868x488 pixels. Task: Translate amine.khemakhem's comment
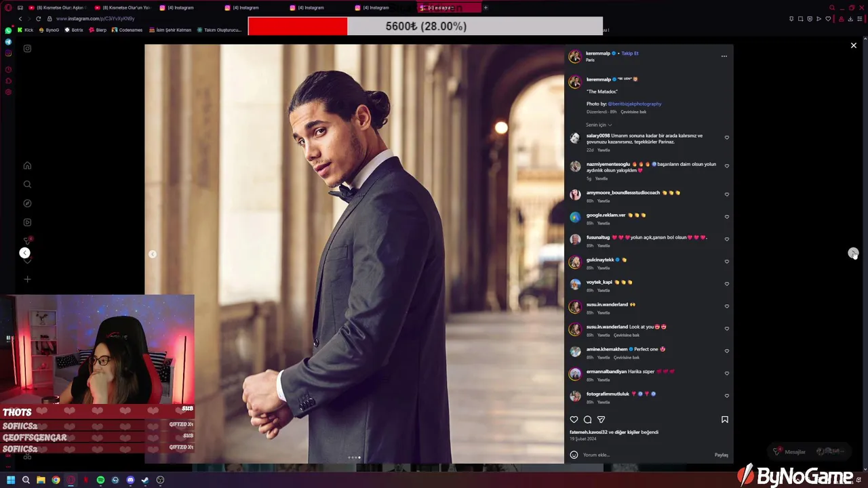tap(627, 357)
